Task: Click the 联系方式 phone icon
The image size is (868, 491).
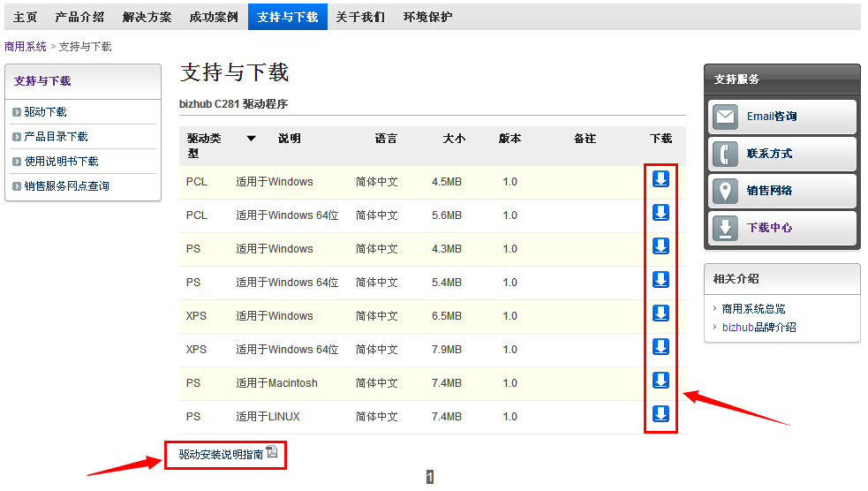Action: pos(726,154)
